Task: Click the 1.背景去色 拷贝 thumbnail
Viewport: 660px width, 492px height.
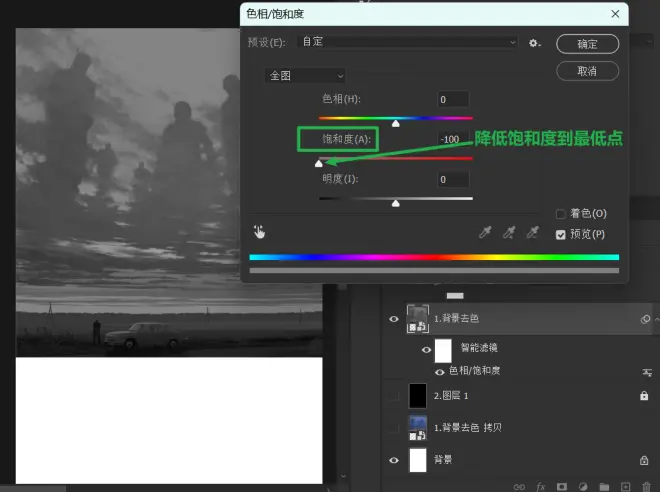Action: pos(418,428)
